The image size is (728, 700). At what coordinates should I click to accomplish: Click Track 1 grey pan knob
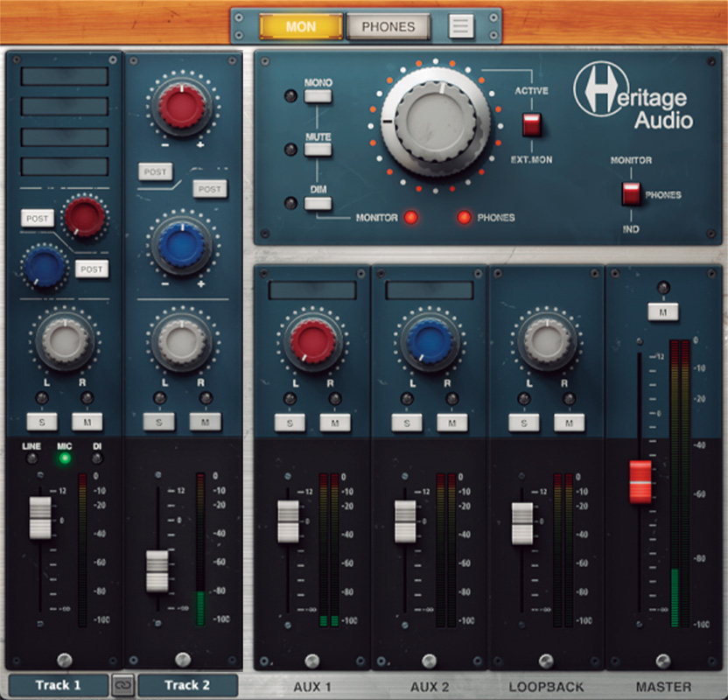tap(65, 341)
